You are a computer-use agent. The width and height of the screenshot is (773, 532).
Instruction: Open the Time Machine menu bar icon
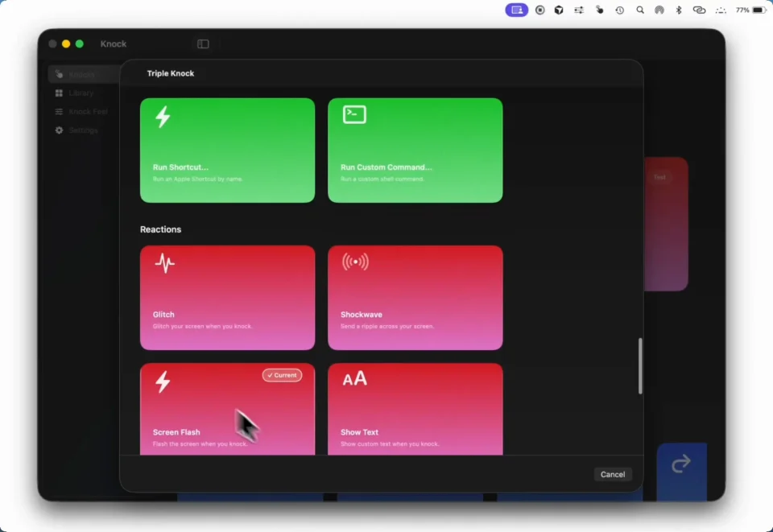click(x=620, y=10)
